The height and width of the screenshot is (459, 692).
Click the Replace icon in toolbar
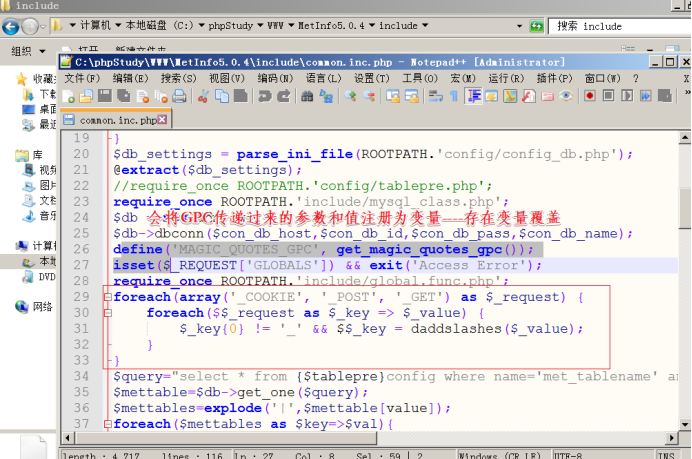[x=326, y=96]
